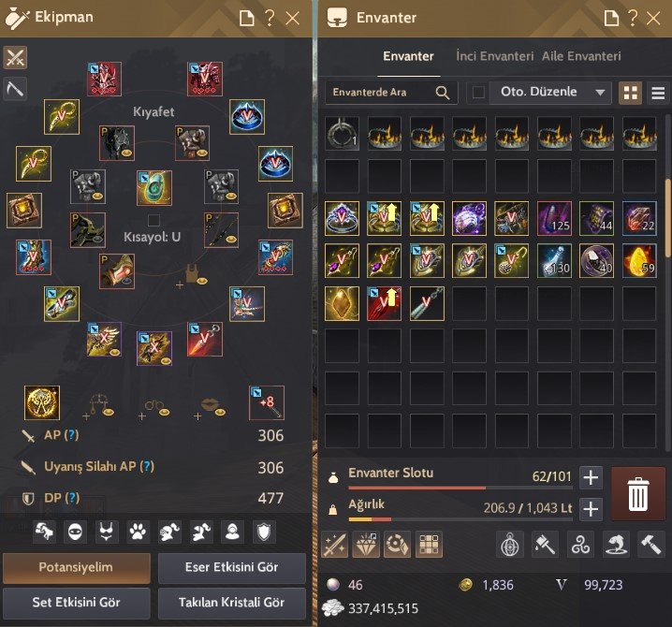Open the İnci Envanteri tab
The width and height of the screenshot is (672, 627).
click(x=494, y=56)
